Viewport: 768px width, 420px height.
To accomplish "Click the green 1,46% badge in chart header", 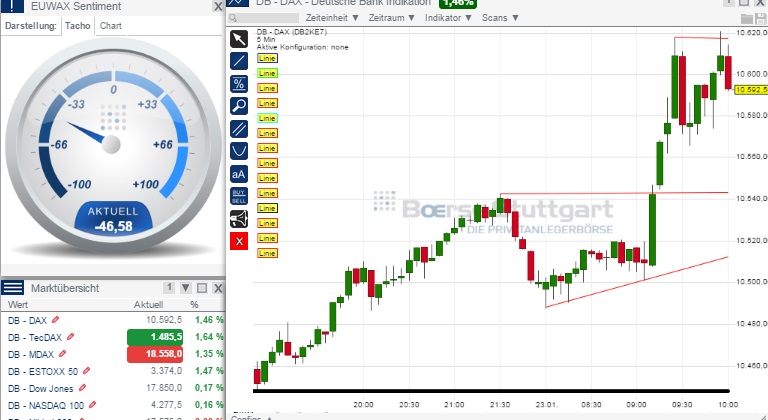I will [457, 3].
